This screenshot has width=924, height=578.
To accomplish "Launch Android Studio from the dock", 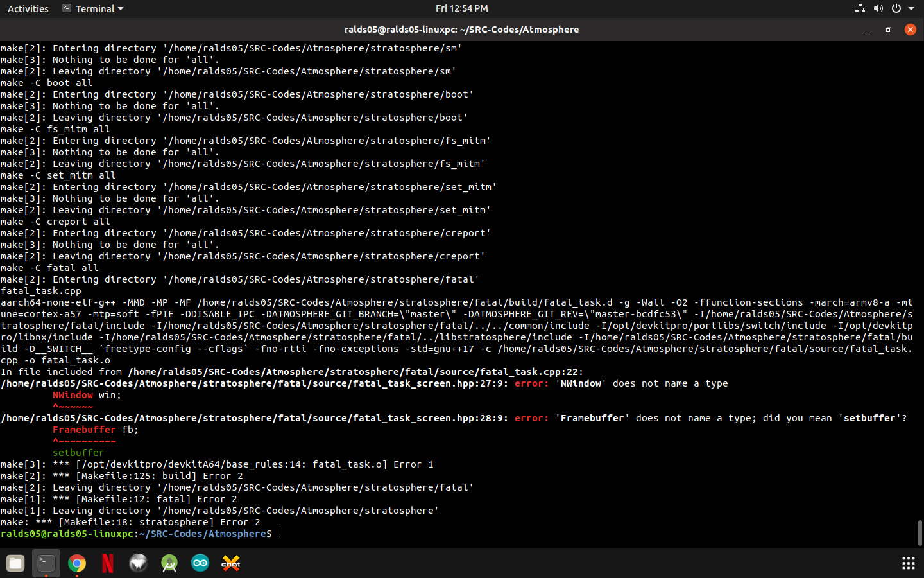I will click(x=169, y=563).
